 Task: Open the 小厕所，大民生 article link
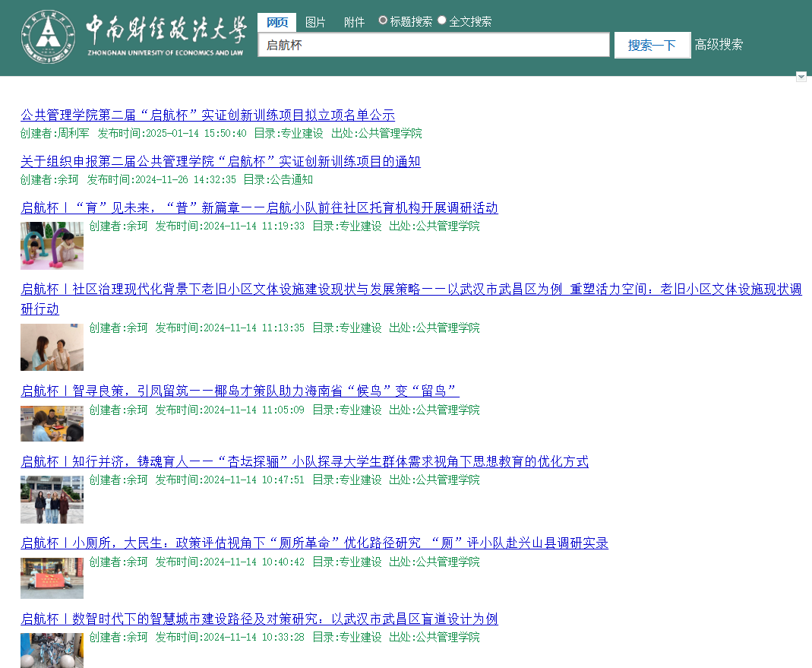pyautogui.click(x=314, y=543)
